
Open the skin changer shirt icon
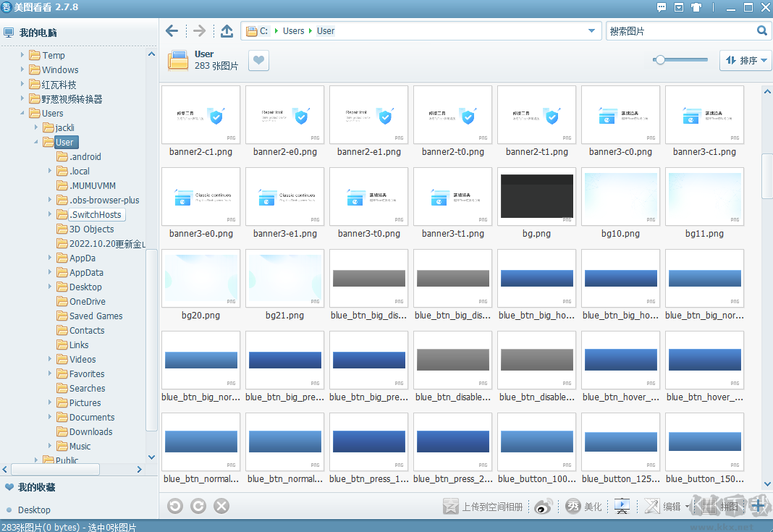tap(696, 8)
